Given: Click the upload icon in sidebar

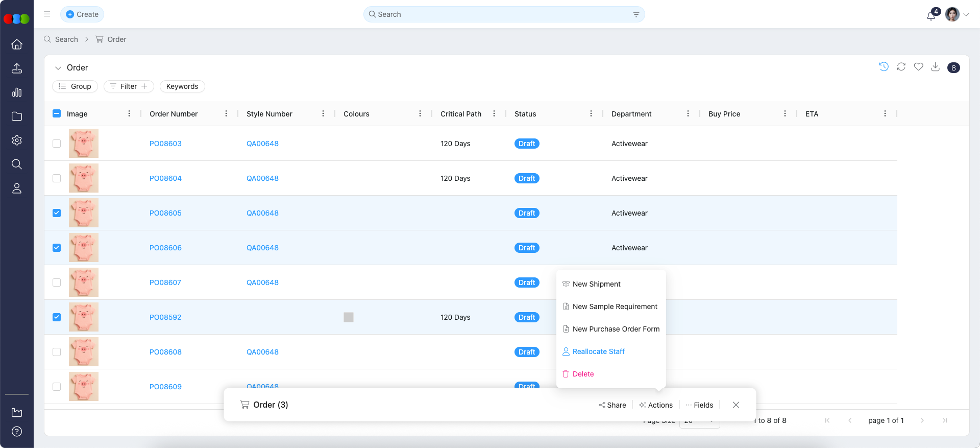Looking at the screenshot, I should coord(17,68).
